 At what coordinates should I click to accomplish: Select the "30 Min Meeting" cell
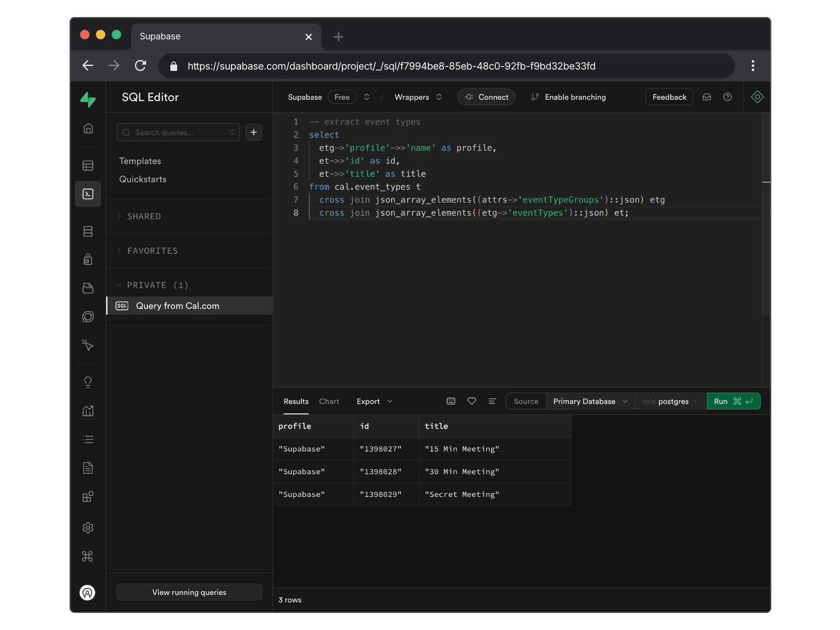(x=495, y=472)
